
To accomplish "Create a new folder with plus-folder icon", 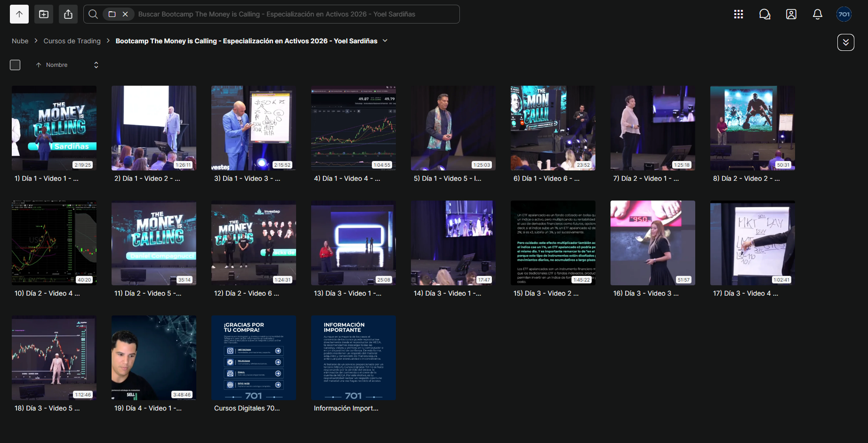I will [x=44, y=14].
